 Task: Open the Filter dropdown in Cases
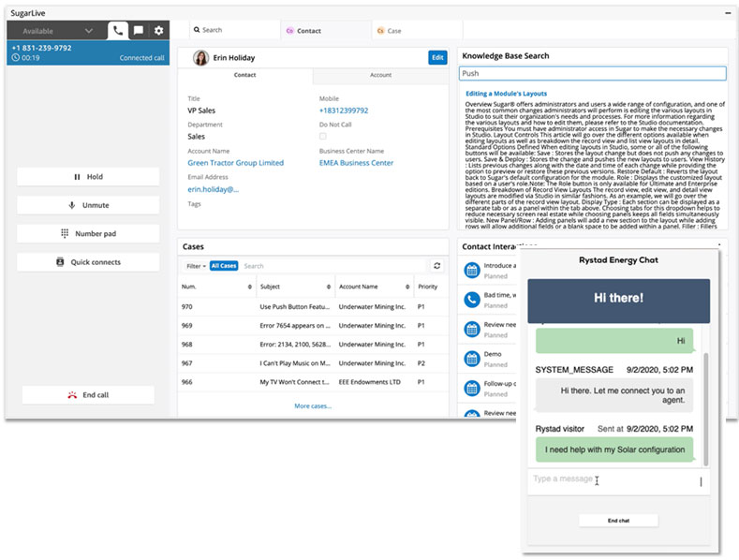click(196, 266)
